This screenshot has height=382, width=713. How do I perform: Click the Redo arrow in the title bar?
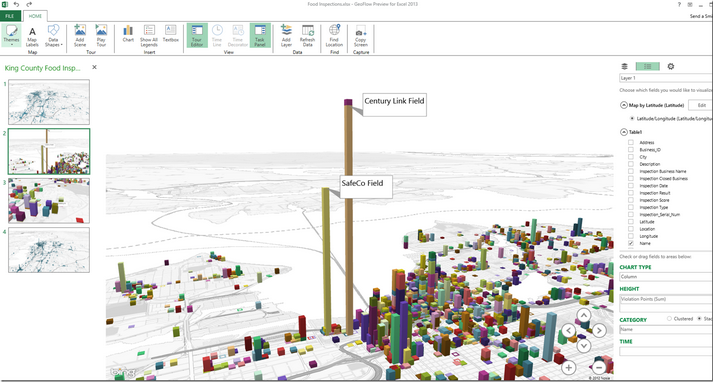click(x=29, y=4)
